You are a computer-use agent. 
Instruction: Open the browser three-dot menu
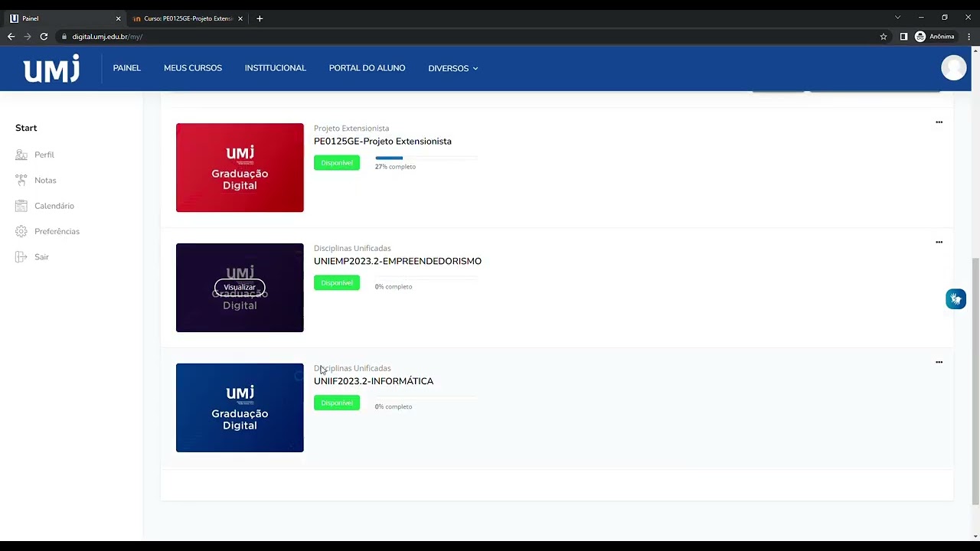(x=969, y=37)
